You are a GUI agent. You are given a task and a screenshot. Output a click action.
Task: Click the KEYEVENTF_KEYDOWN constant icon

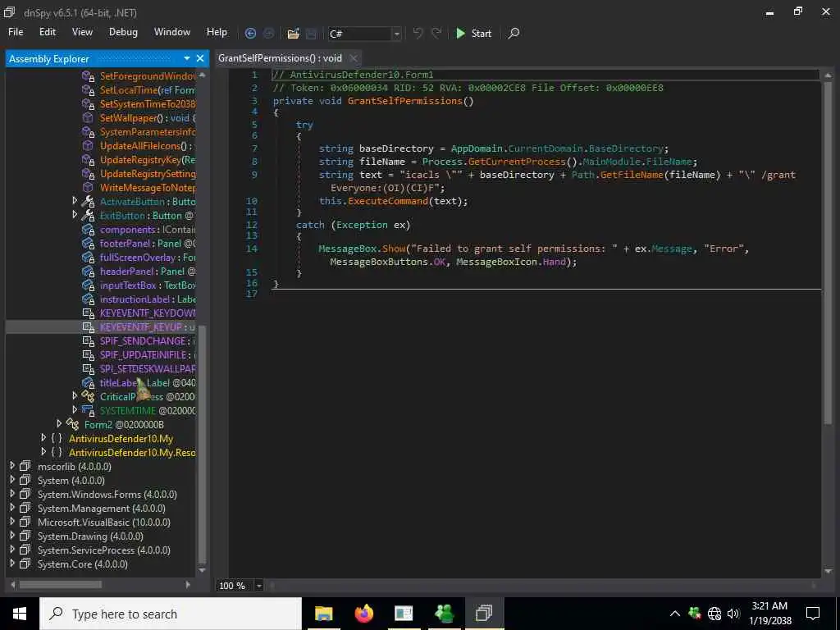89,313
